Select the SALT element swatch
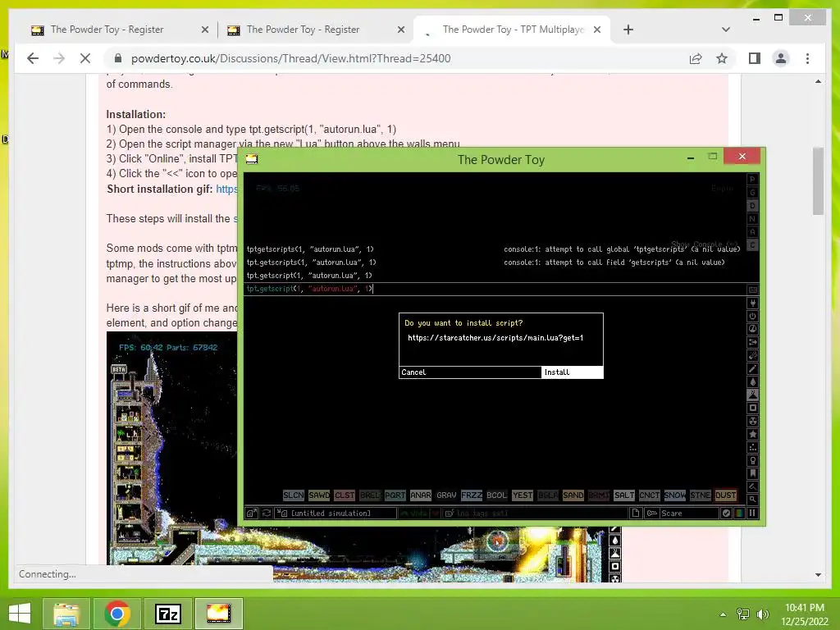This screenshot has height=630, width=840. 623,495
